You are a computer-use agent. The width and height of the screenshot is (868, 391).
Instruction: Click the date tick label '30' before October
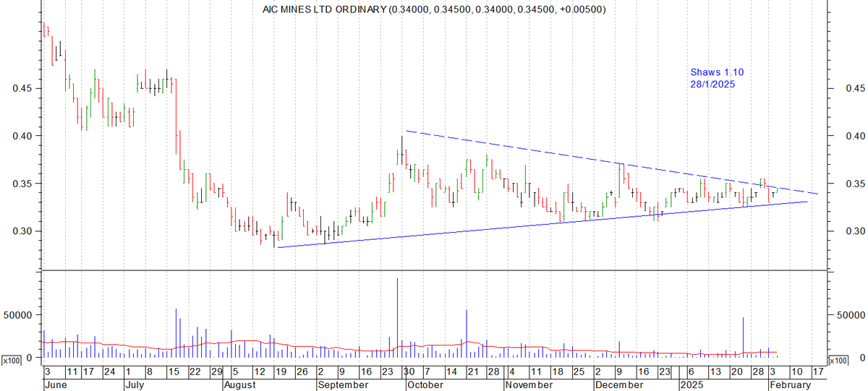coord(409,372)
